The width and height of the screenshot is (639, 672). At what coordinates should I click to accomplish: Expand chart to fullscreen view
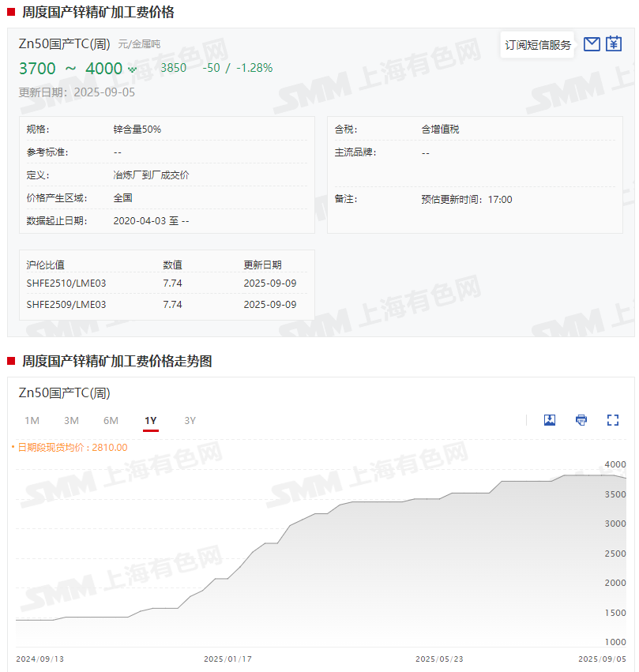[x=613, y=420]
